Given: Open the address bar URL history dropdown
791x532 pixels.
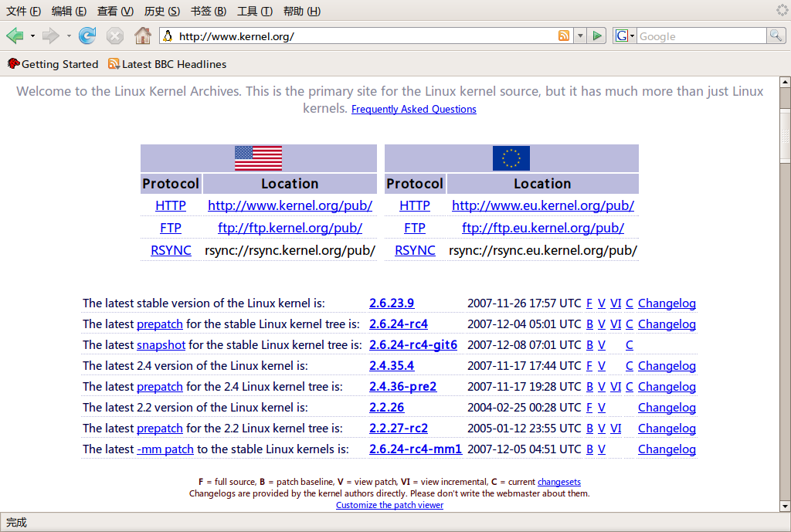Looking at the screenshot, I should click(580, 36).
